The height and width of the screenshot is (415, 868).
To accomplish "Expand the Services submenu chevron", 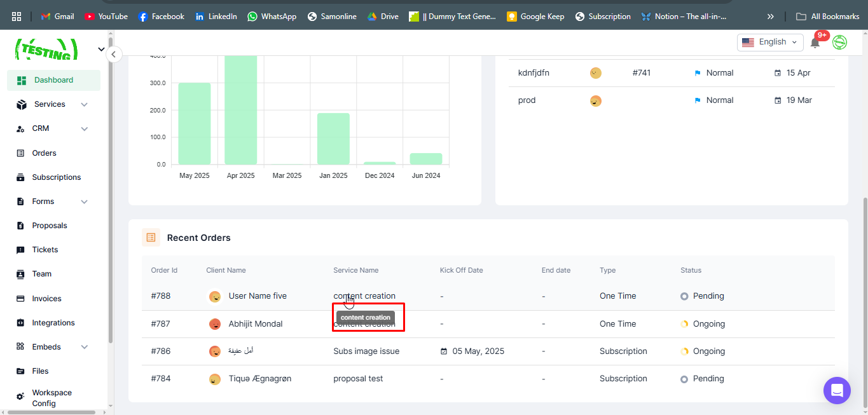I will tap(85, 104).
